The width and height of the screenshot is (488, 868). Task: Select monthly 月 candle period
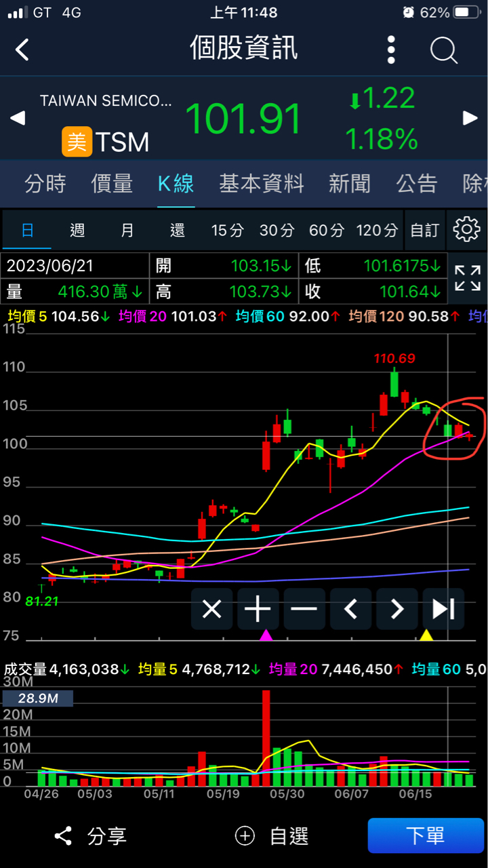pos(127,230)
